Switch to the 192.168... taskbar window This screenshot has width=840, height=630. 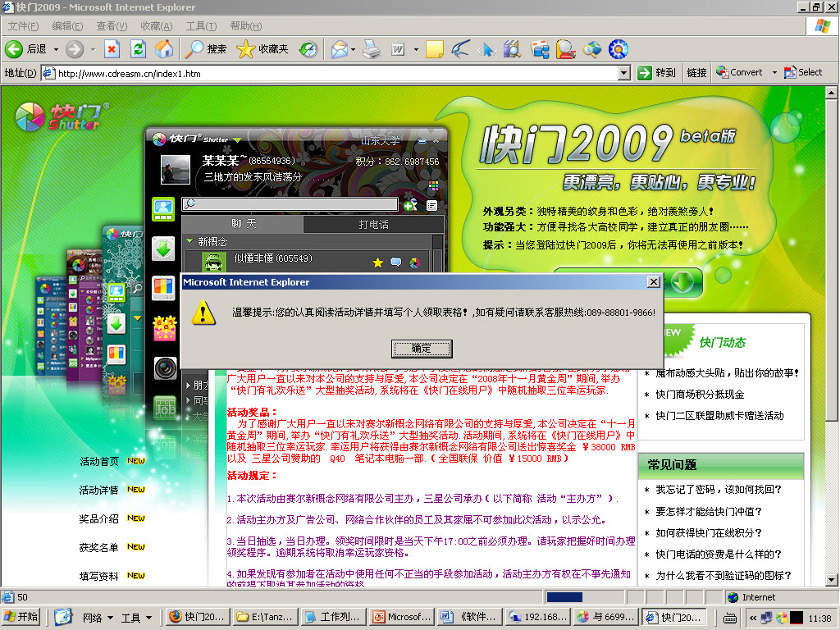[x=536, y=617]
